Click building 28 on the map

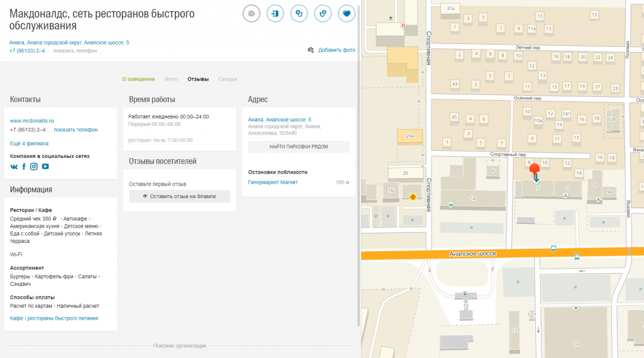tap(613, 119)
